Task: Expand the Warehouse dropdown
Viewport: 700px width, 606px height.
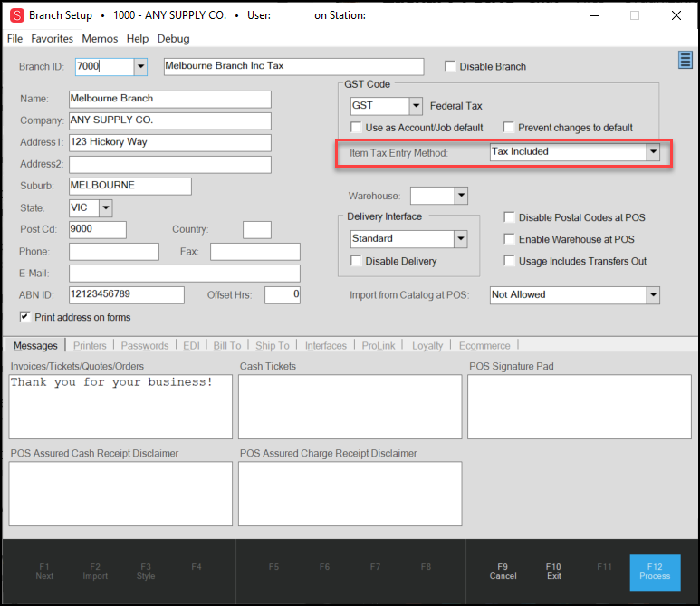Action: coord(461,195)
